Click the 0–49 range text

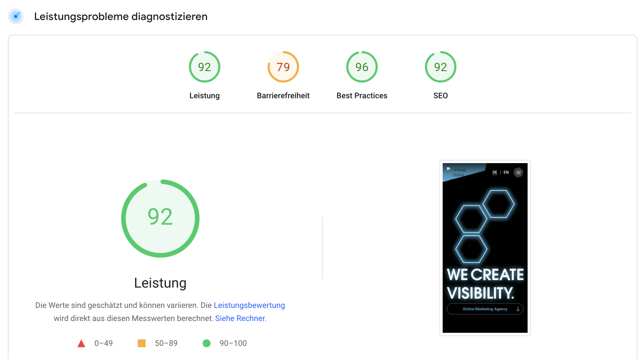coord(104,343)
